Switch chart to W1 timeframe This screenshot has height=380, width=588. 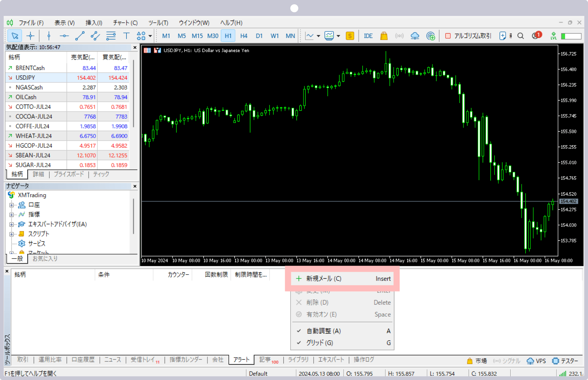pyautogui.click(x=275, y=36)
